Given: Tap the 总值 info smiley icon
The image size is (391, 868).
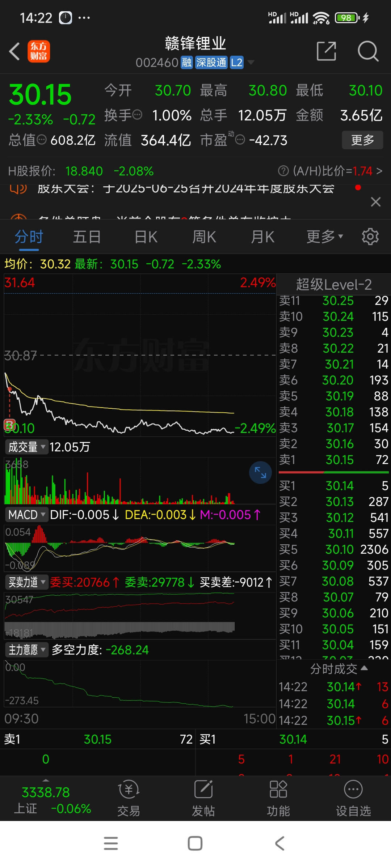Looking at the screenshot, I should [x=42, y=140].
